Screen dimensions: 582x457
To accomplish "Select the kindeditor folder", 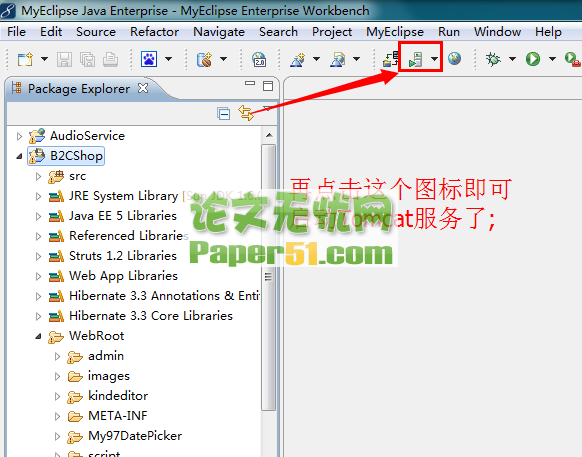I will tap(118, 396).
